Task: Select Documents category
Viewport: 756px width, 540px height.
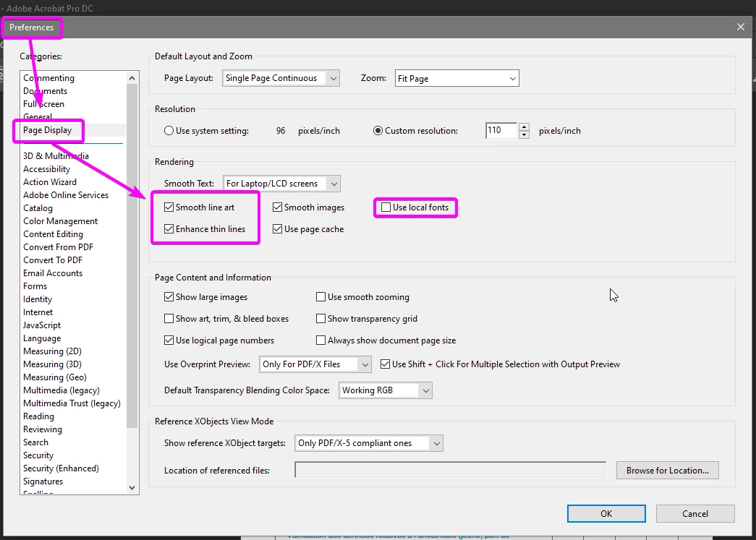Action: point(46,91)
